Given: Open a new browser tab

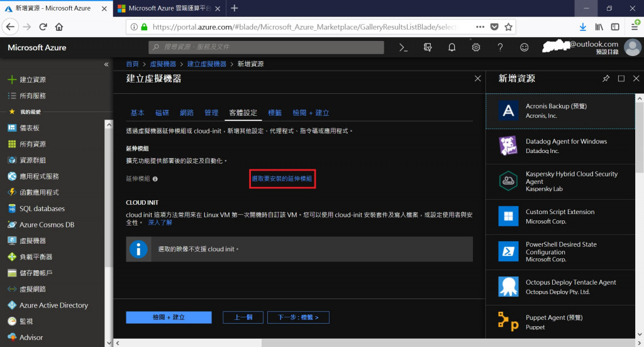Looking at the screenshot, I should [234, 8].
